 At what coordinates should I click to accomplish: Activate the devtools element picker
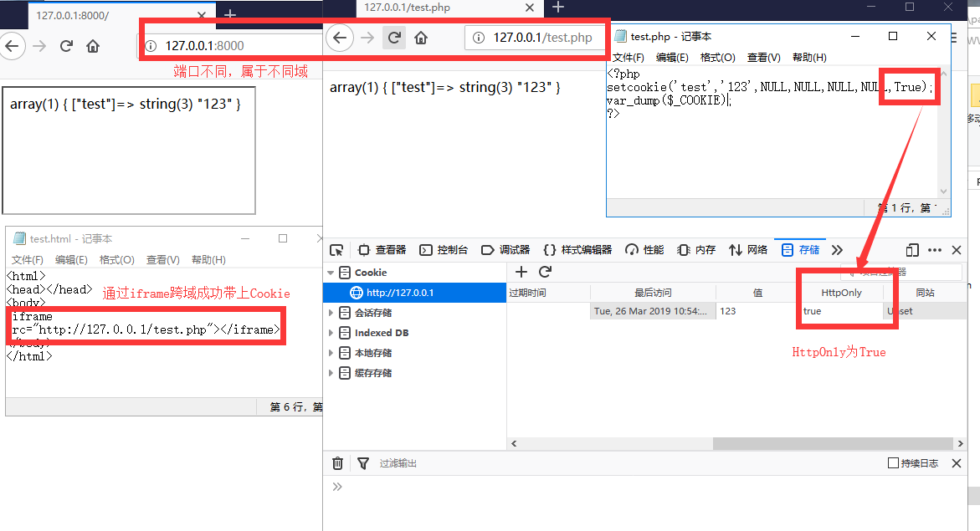click(336, 250)
